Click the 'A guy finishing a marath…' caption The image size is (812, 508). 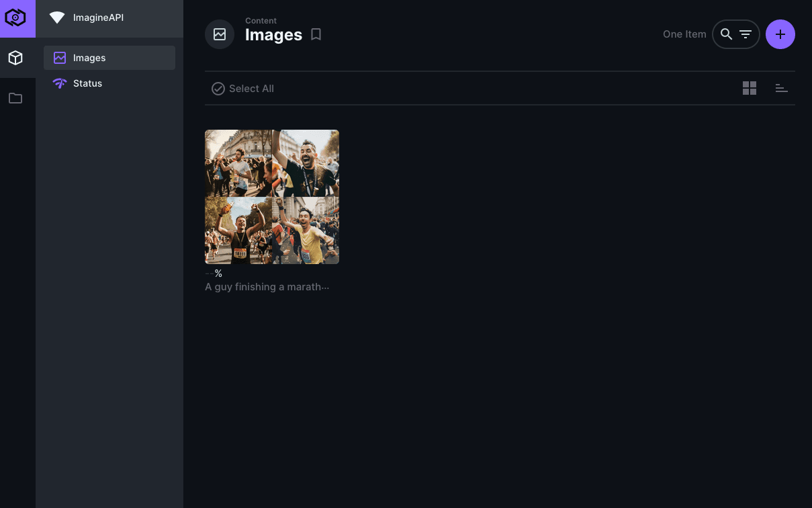point(267,287)
